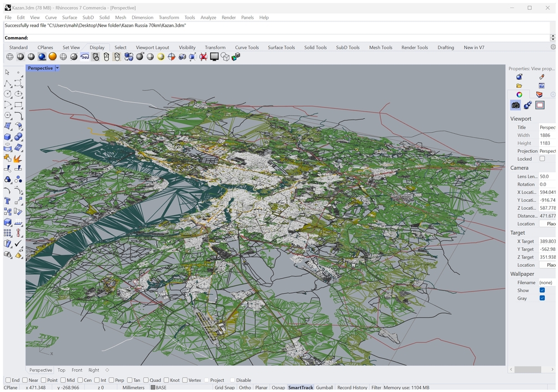The image size is (558, 392).
Task: Uncheck the wallpaper Show checkbox
Action: (x=542, y=290)
